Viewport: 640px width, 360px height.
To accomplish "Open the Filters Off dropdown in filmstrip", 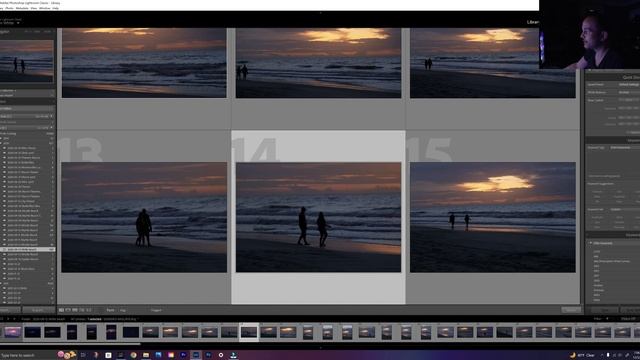I will pos(629,319).
